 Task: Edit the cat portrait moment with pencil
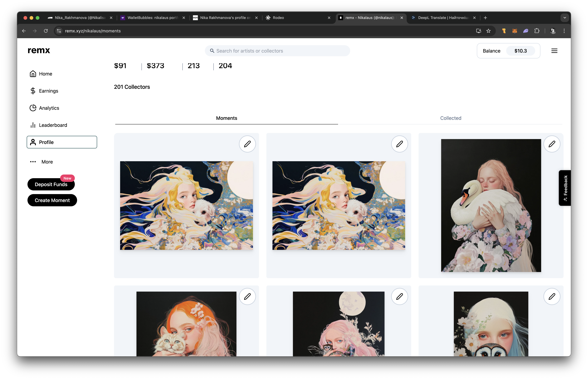247,296
